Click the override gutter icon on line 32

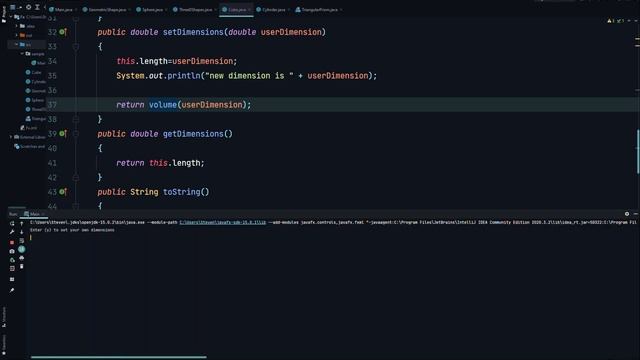click(x=62, y=32)
